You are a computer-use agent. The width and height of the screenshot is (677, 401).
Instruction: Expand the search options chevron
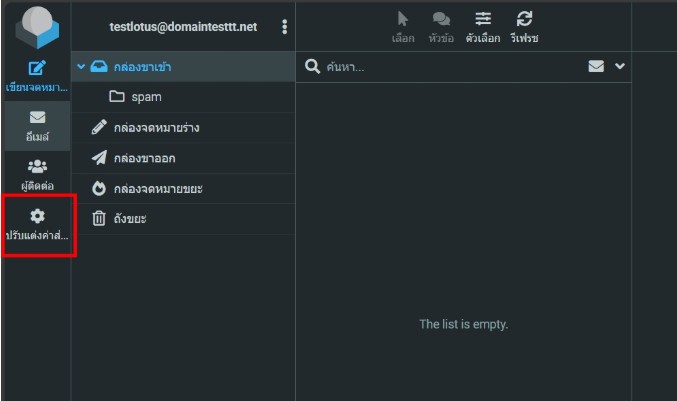(620, 67)
